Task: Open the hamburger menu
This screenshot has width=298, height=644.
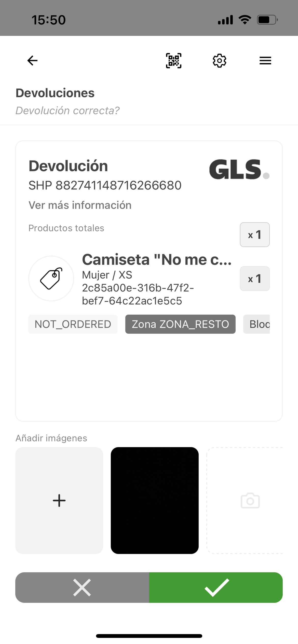Action: pyautogui.click(x=265, y=61)
